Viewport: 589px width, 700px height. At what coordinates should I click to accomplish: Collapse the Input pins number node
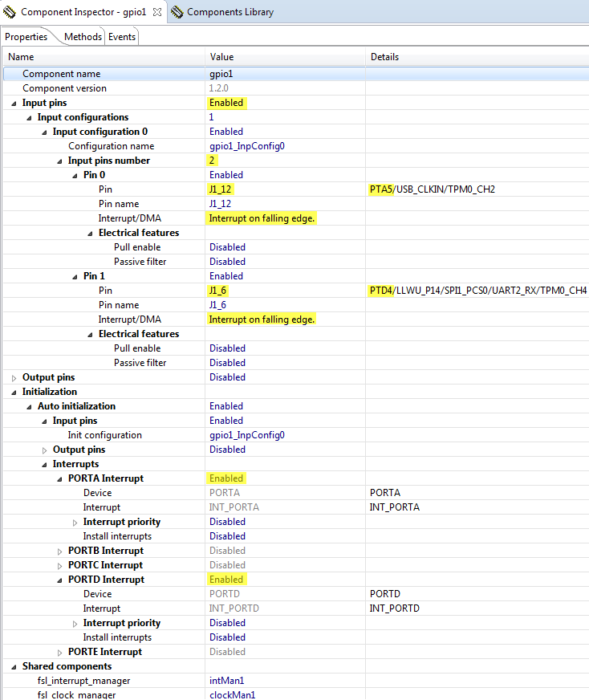point(59,161)
